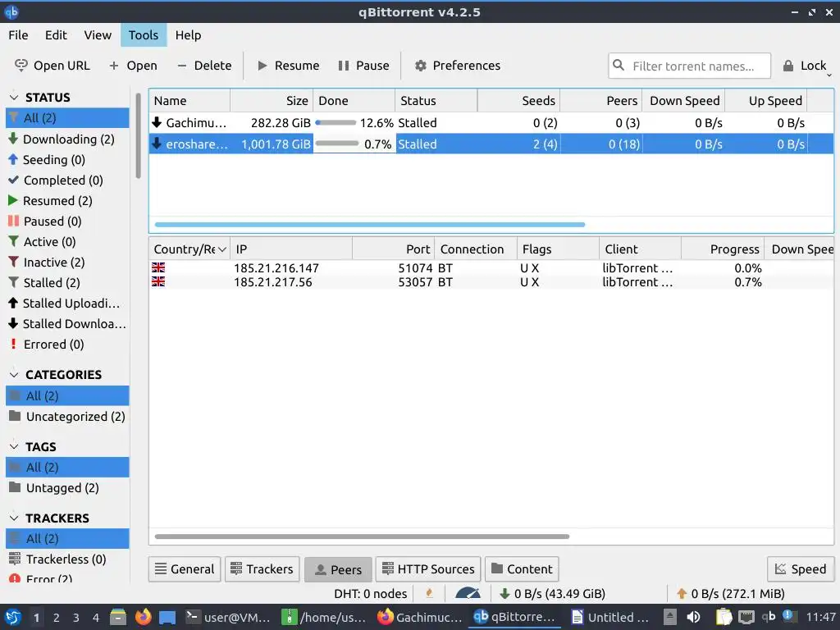The height and width of the screenshot is (630, 840).
Task: Click the torrent list horizontal scrollbar
Action: pyautogui.click(x=370, y=225)
